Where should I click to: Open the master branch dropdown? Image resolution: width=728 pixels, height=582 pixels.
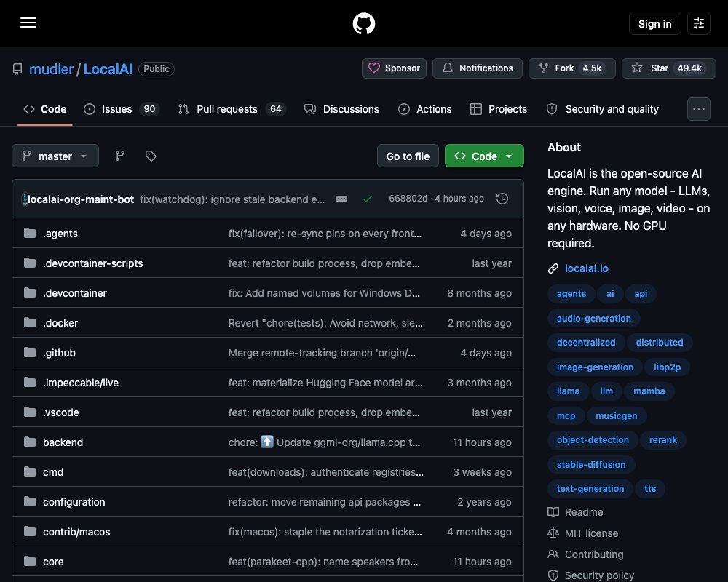click(55, 156)
